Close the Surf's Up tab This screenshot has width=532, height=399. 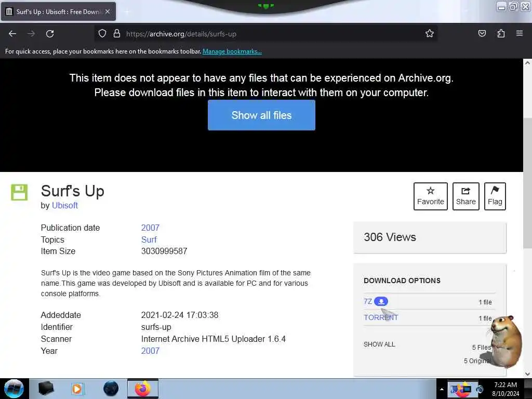108,11
